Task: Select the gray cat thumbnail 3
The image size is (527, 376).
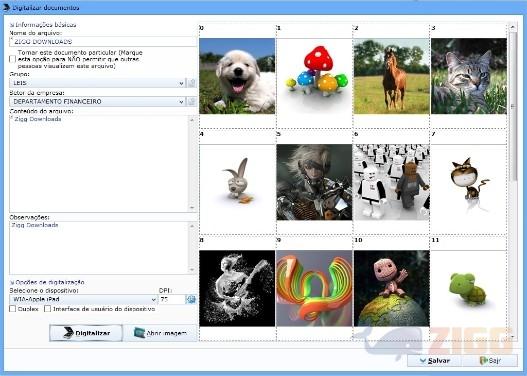Action: point(469,76)
